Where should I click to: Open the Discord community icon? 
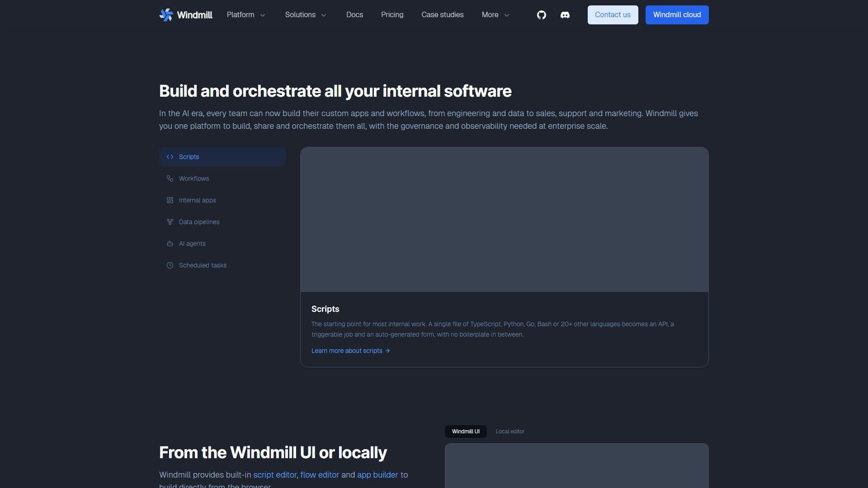click(565, 15)
